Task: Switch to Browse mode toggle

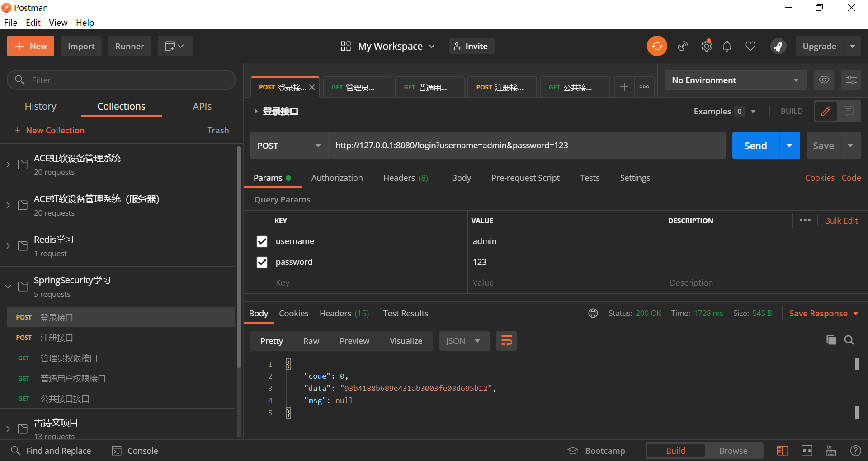Action: click(733, 451)
